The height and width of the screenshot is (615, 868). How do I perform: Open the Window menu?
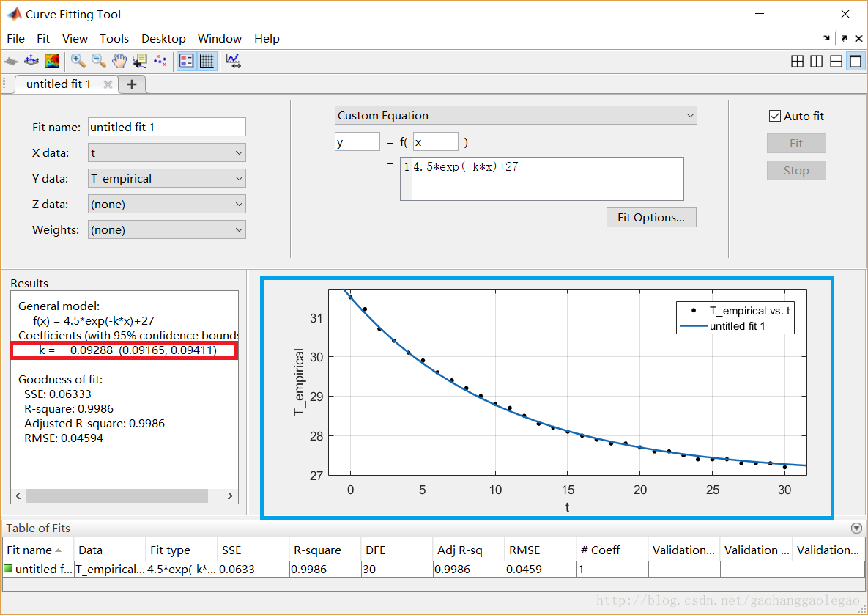(219, 39)
